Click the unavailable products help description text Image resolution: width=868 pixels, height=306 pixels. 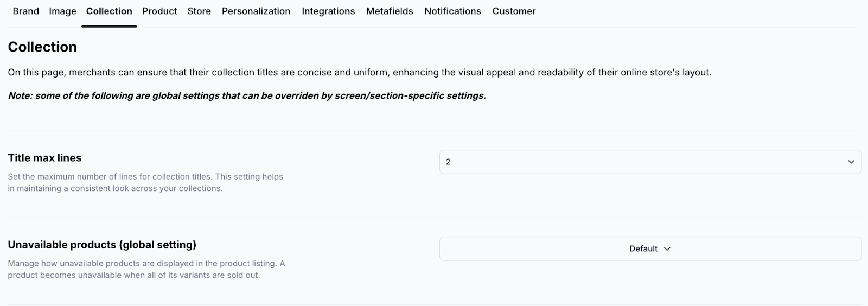point(146,269)
